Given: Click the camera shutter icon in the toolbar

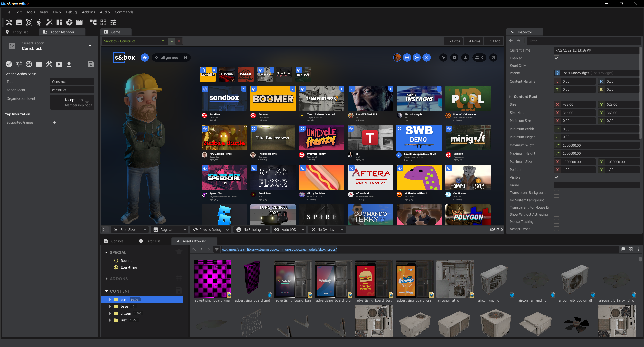Looking at the screenshot, I should tap(69, 22).
